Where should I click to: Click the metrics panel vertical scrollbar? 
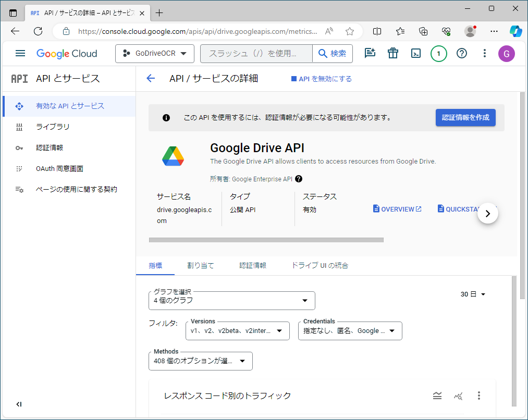[514, 341]
